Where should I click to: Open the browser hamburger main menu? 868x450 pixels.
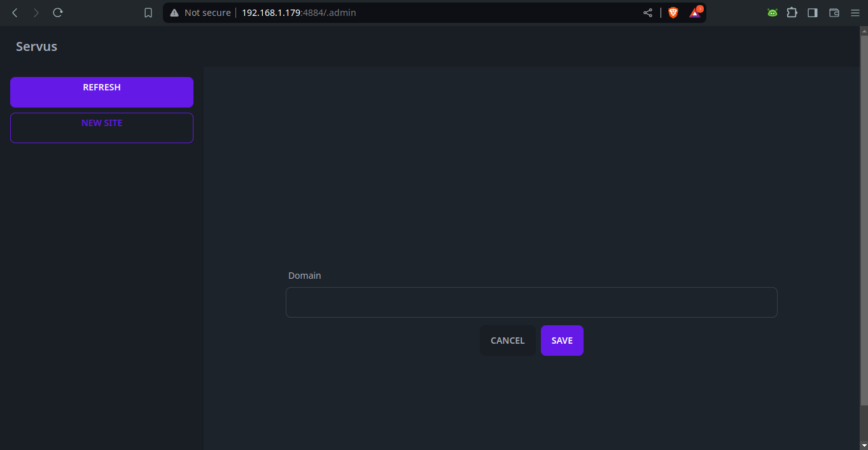pyautogui.click(x=855, y=13)
